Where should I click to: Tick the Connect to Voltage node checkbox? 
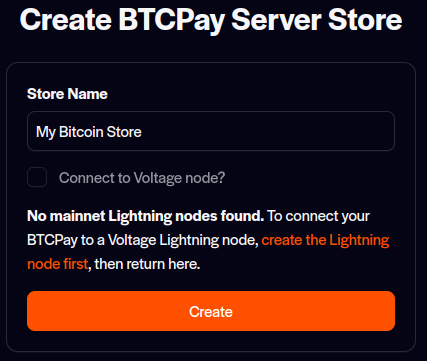tap(37, 177)
